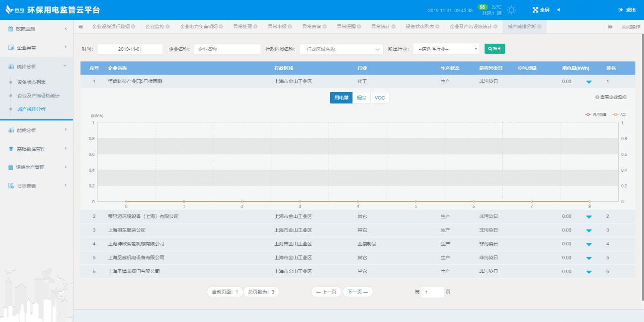Switch chart to 烟尘 view
Viewport: 644px width, 322px height.
coord(362,98)
